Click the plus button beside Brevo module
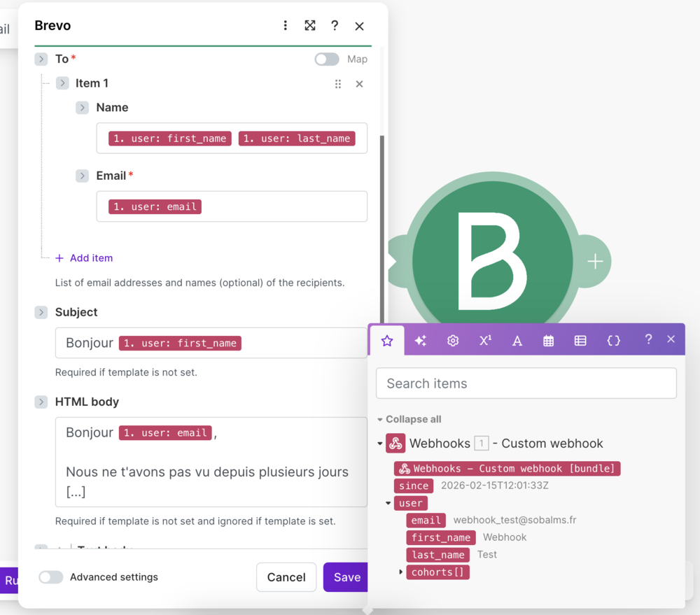The image size is (700, 615). click(x=595, y=261)
